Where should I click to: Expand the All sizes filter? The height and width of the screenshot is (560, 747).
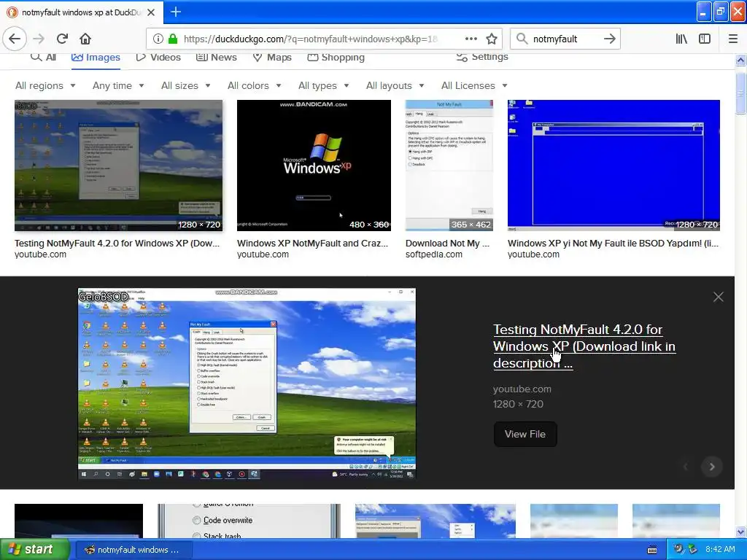(186, 86)
